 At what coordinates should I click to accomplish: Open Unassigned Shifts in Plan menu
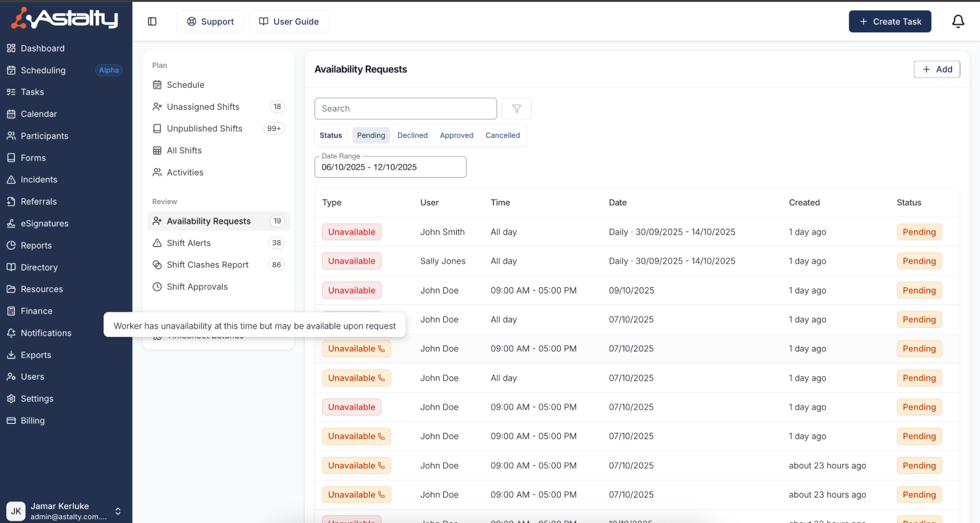(x=203, y=107)
